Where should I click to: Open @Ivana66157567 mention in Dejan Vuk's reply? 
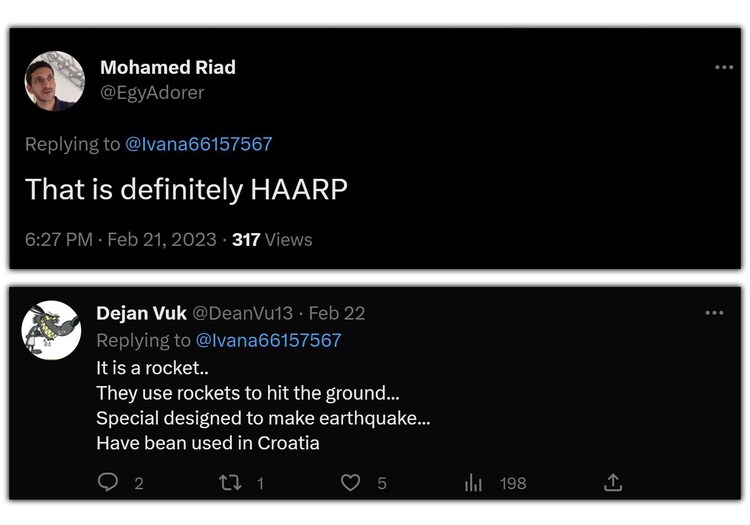click(x=268, y=340)
